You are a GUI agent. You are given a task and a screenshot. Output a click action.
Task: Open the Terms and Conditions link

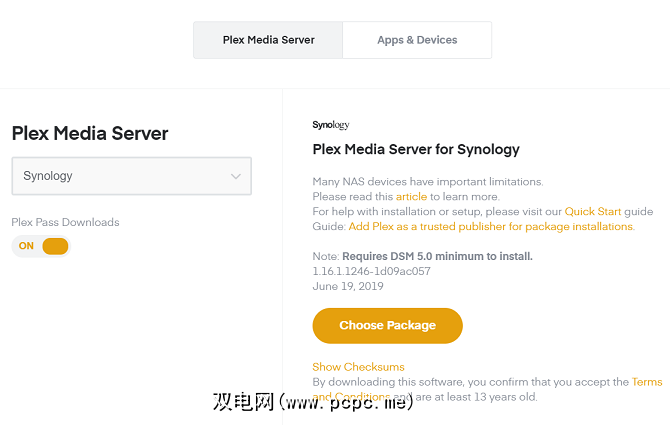pos(646,382)
